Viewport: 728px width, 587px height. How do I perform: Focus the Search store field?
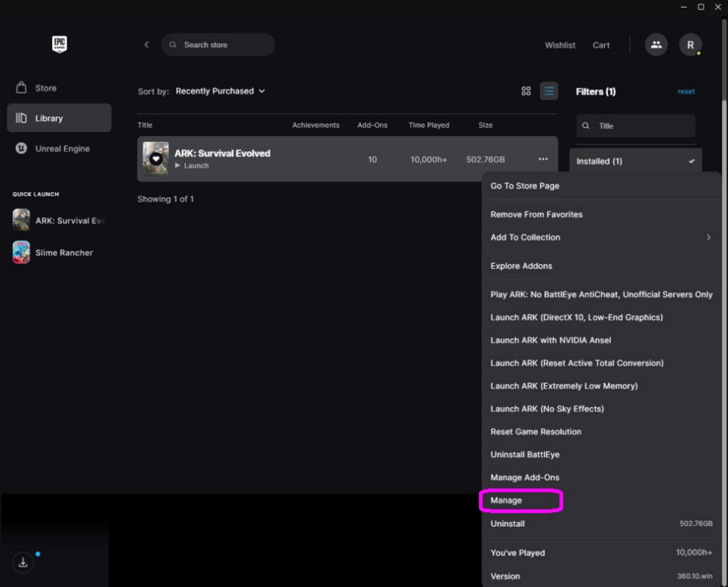pos(217,45)
